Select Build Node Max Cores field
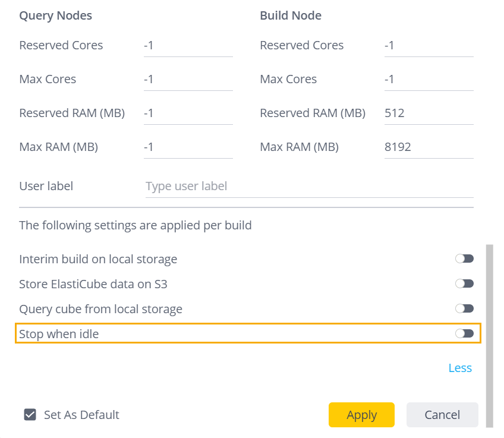The image size is (504, 438). [429, 80]
